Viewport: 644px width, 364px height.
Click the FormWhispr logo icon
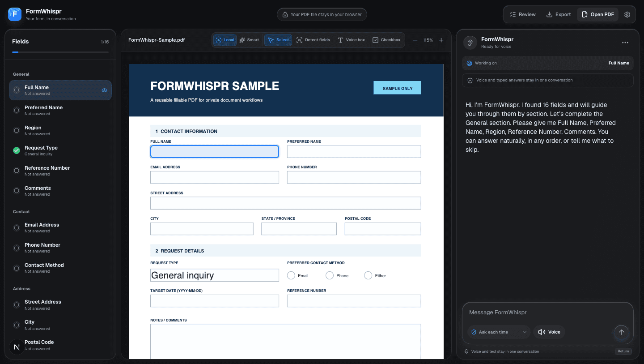coord(15,14)
